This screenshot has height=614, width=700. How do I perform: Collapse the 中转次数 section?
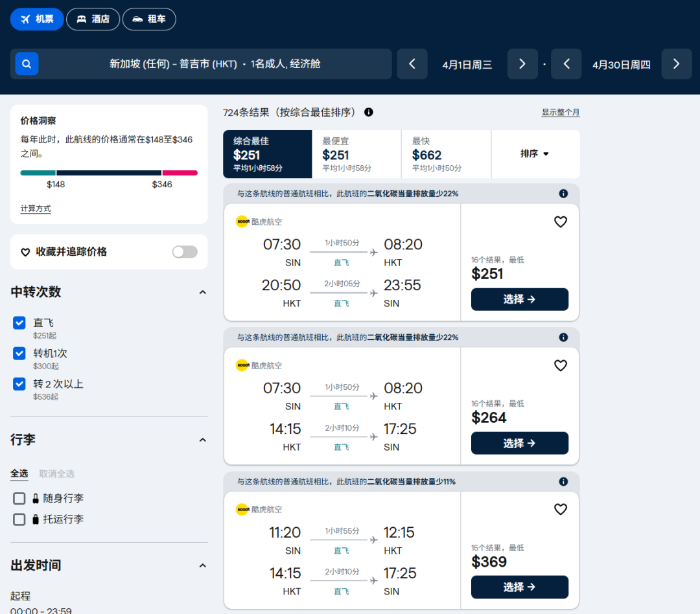(x=202, y=292)
